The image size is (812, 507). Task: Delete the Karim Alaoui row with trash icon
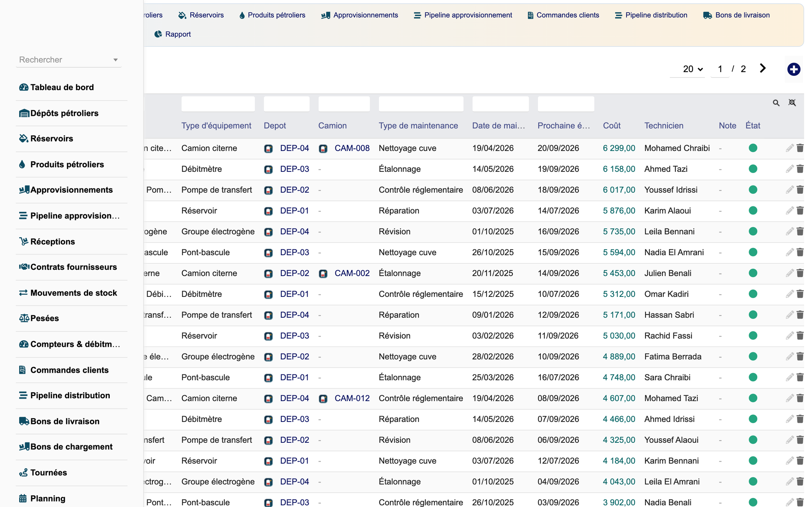(x=800, y=211)
